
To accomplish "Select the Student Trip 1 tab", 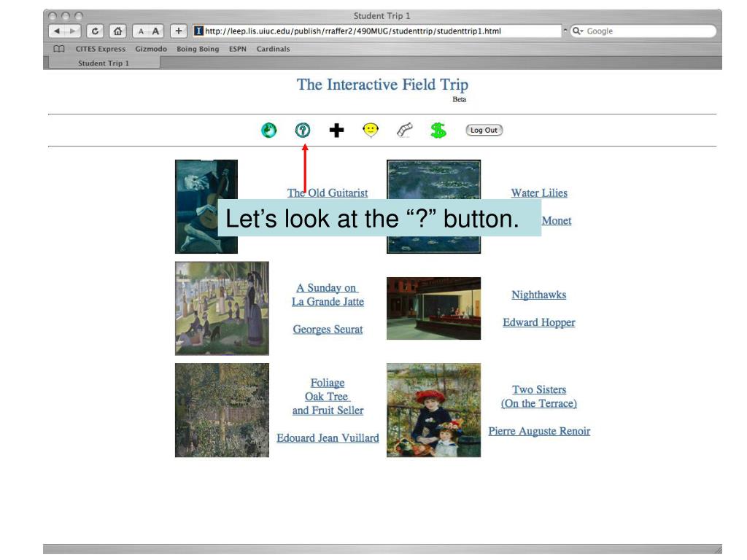I will (x=104, y=63).
